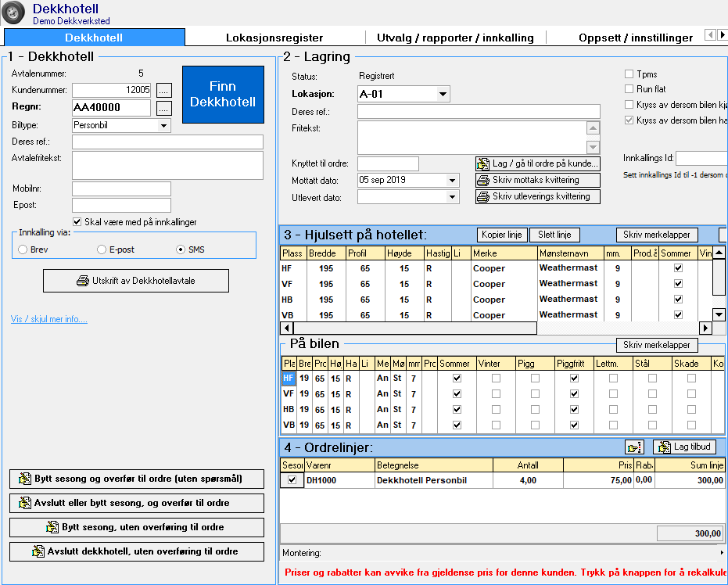Click the folder icon next to Lag tilbud

click(x=633, y=447)
